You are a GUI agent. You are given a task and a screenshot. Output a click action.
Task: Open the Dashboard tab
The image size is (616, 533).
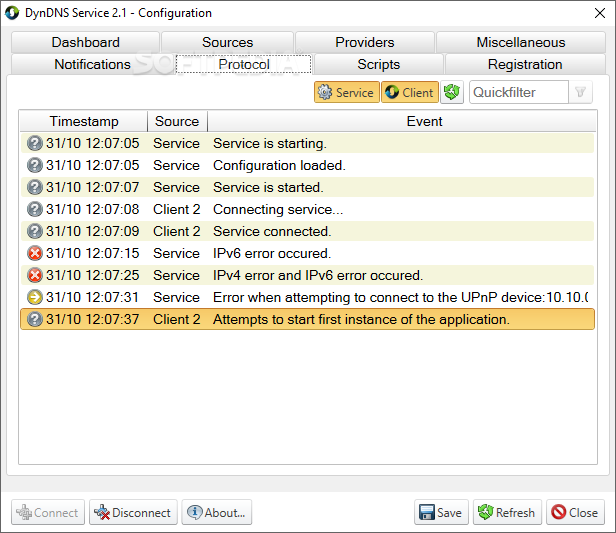click(x=85, y=42)
